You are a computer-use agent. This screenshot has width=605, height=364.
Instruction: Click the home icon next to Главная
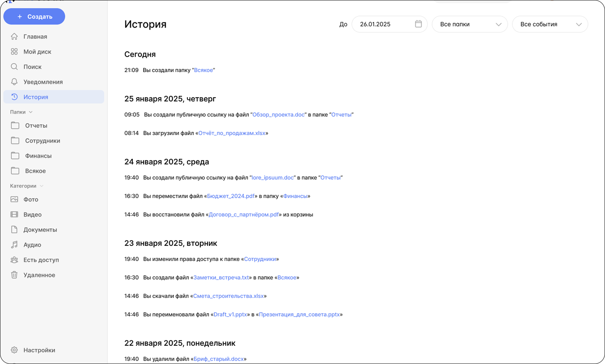tap(14, 36)
